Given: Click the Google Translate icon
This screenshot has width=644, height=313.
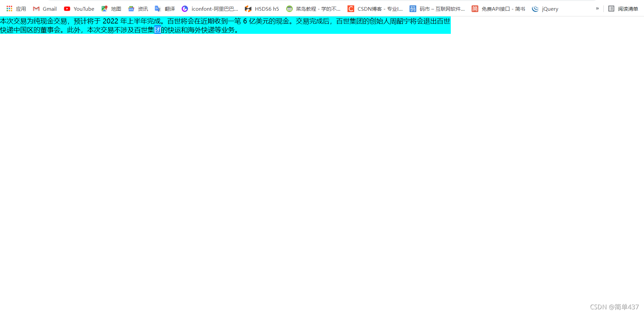Looking at the screenshot, I should click(158, 9).
